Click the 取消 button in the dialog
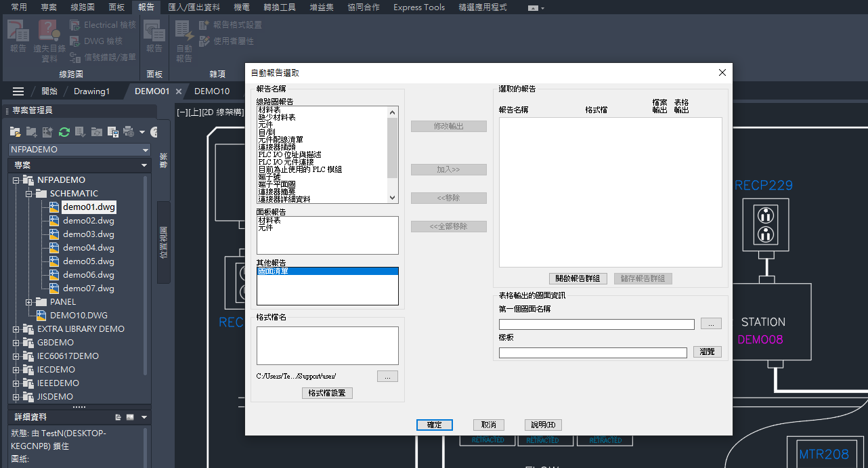Image resolution: width=868 pixels, height=468 pixels. [488, 425]
